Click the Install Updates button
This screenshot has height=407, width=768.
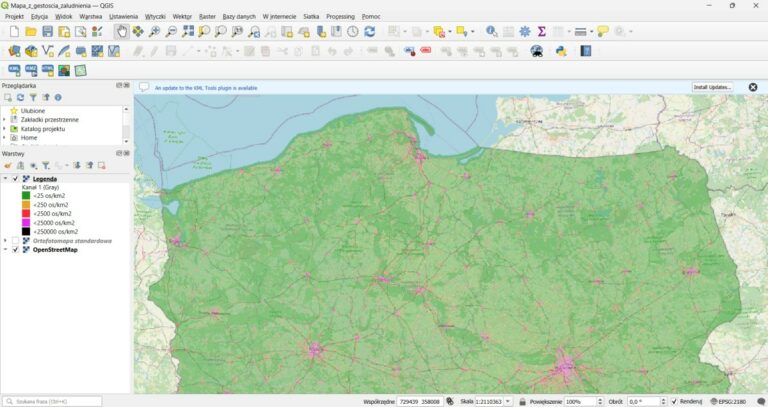(713, 87)
